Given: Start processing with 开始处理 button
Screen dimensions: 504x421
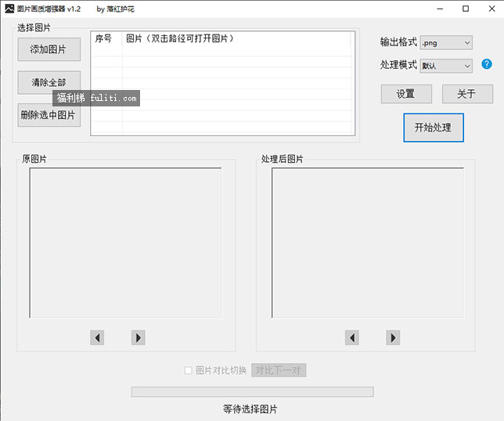Looking at the screenshot, I should (434, 128).
